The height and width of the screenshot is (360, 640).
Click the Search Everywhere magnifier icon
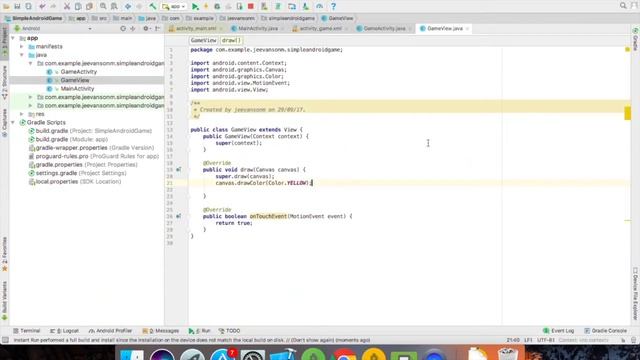[x=623, y=6]
